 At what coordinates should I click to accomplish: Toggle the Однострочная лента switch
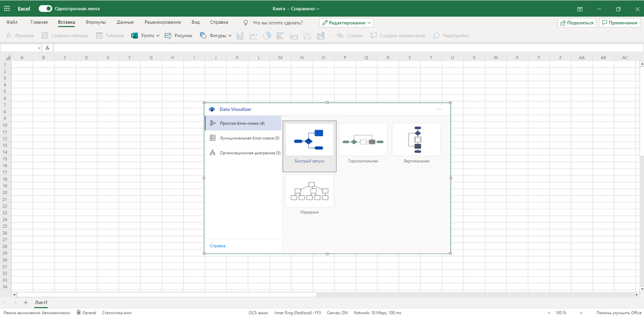pos(45,8)
